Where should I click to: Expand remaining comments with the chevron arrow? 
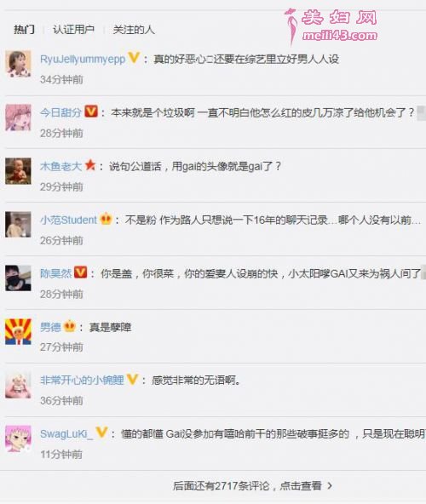(330, 485)
